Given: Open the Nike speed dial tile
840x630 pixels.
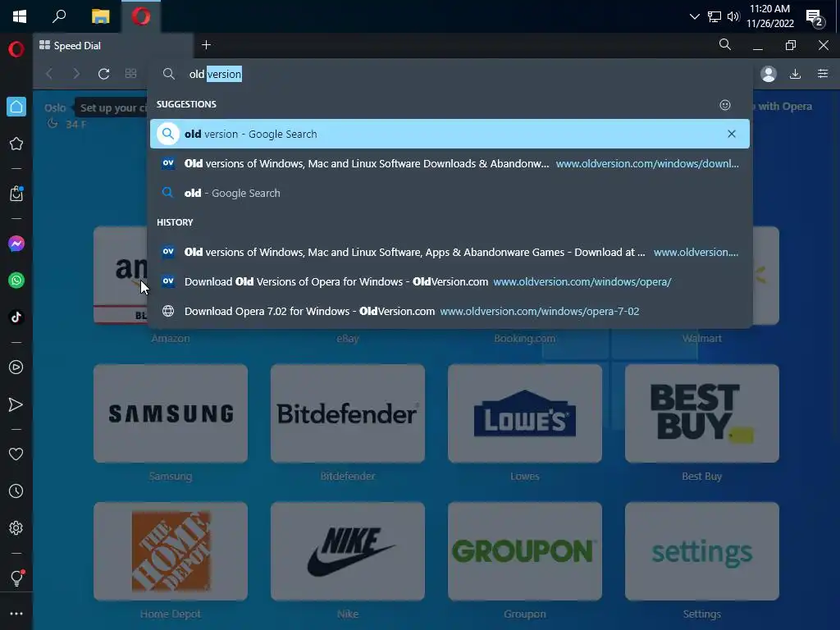Looking at the screenshot, I should (x=348, y=551).
